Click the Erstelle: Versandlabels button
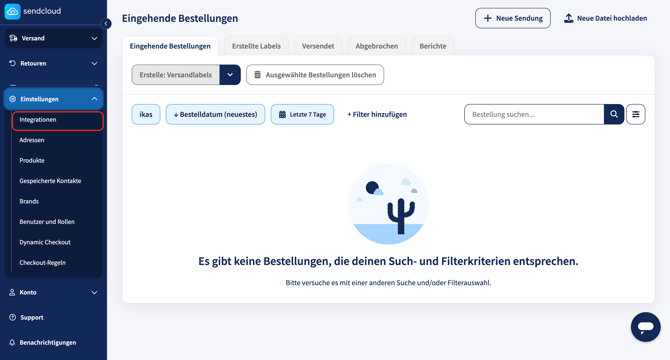 click(176, 75)
